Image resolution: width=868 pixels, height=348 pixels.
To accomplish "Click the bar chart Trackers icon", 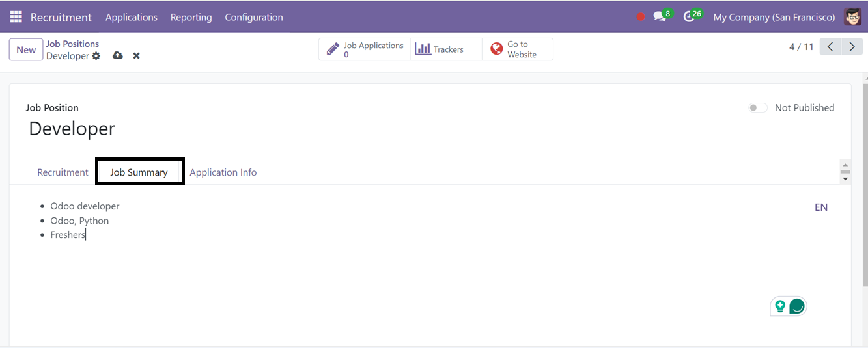I will pyautogui.click(x=423, y=49).
